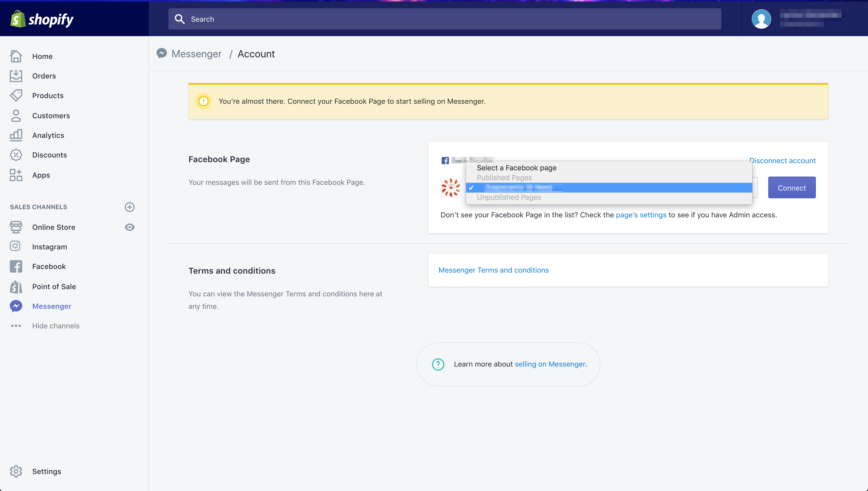Image resolution: width=868 pixels, height=491 pixels.
Task: Click Hide channels label
Action: click(x=56, y=326)
